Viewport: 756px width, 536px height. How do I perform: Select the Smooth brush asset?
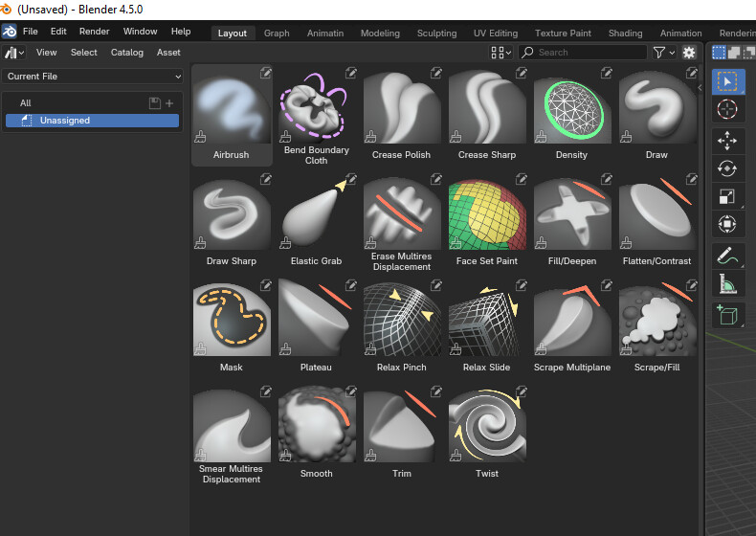(x=317, y=434)
